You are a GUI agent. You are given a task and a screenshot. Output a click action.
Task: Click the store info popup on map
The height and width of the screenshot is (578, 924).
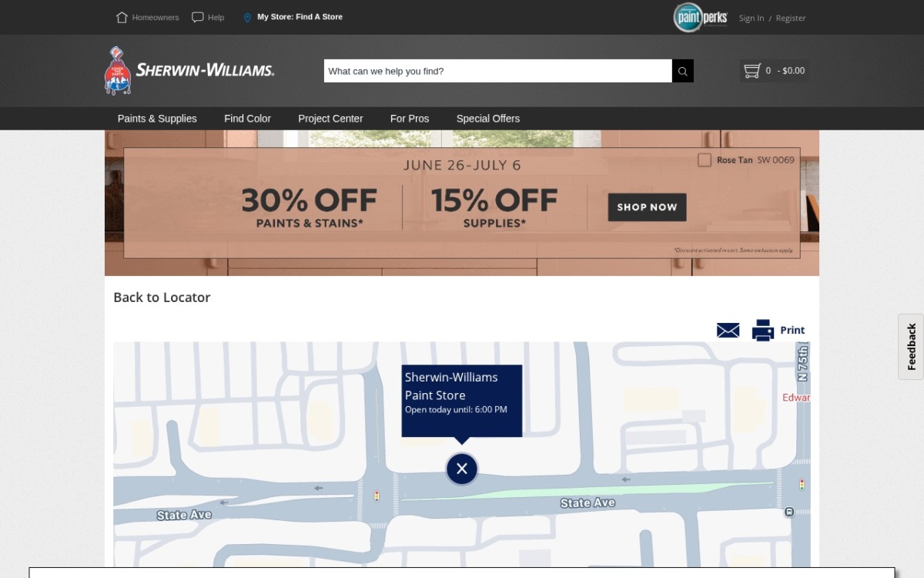coord(462,401)
